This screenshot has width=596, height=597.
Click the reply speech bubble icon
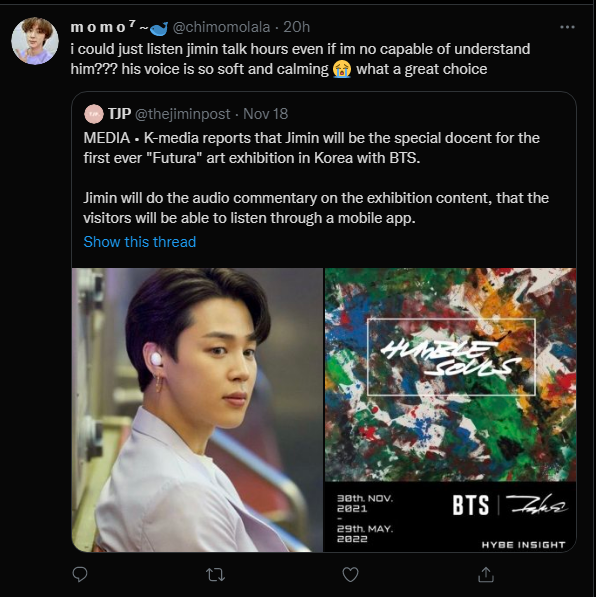[x=80, y=575]
